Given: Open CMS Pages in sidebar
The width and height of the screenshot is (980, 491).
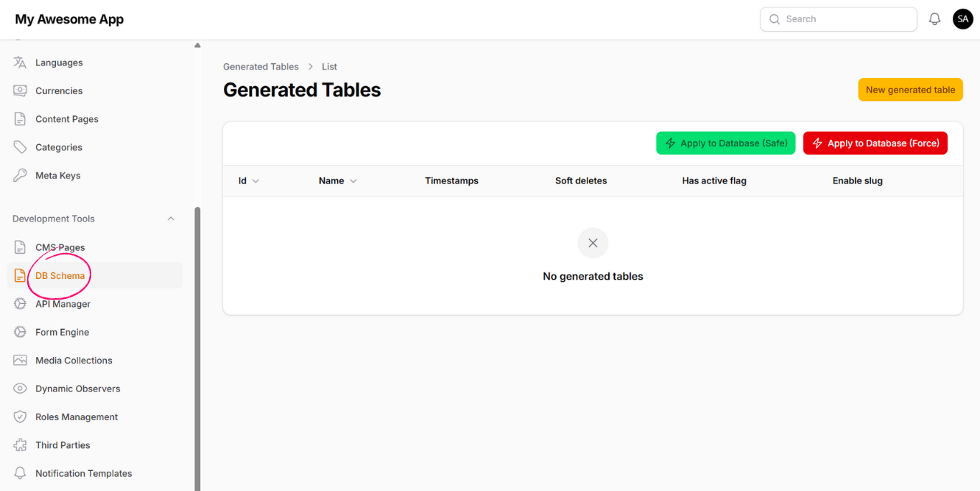Looking at the screenshot, I should point(60,247).
